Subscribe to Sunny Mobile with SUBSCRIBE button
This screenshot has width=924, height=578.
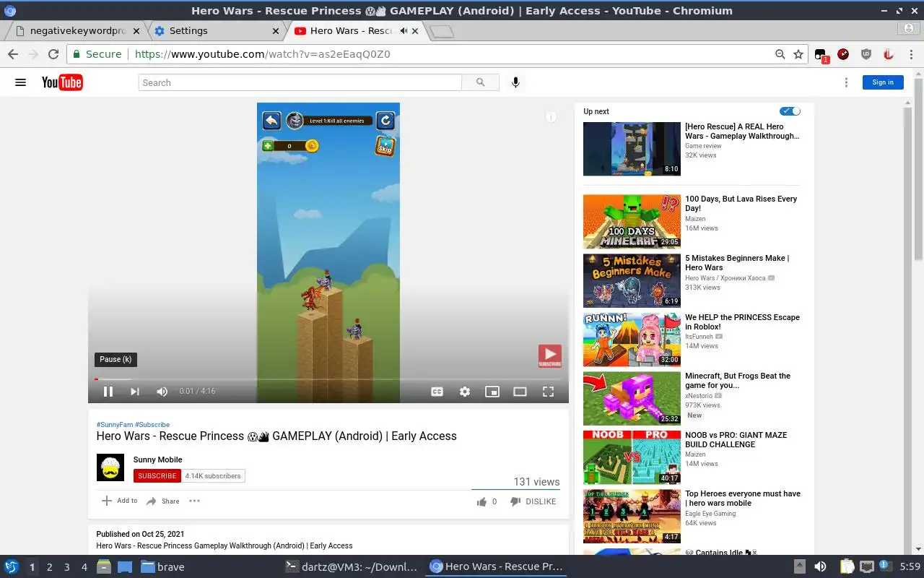(x=157, y=475)
